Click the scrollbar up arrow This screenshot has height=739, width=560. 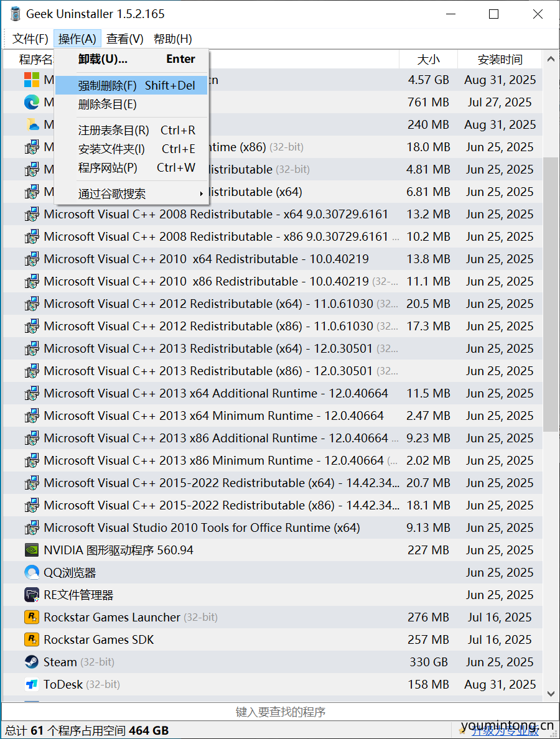[x=551, y=59]
